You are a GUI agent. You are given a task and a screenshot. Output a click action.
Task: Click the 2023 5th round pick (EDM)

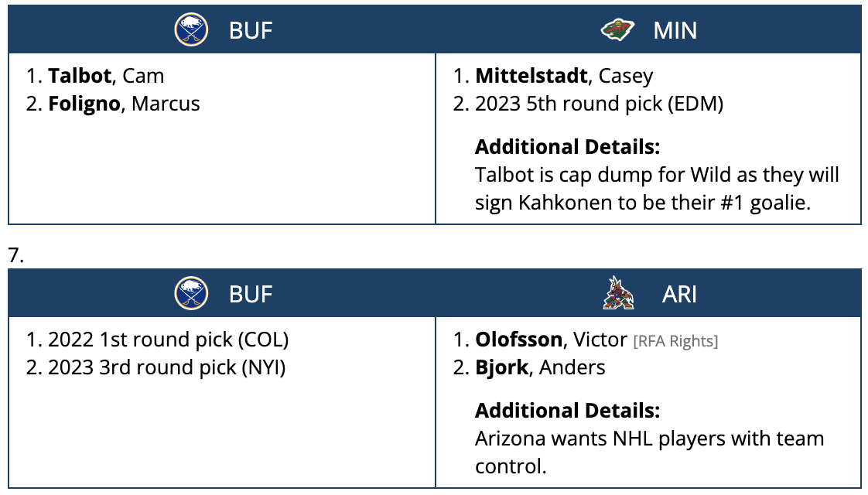[599, 104]
